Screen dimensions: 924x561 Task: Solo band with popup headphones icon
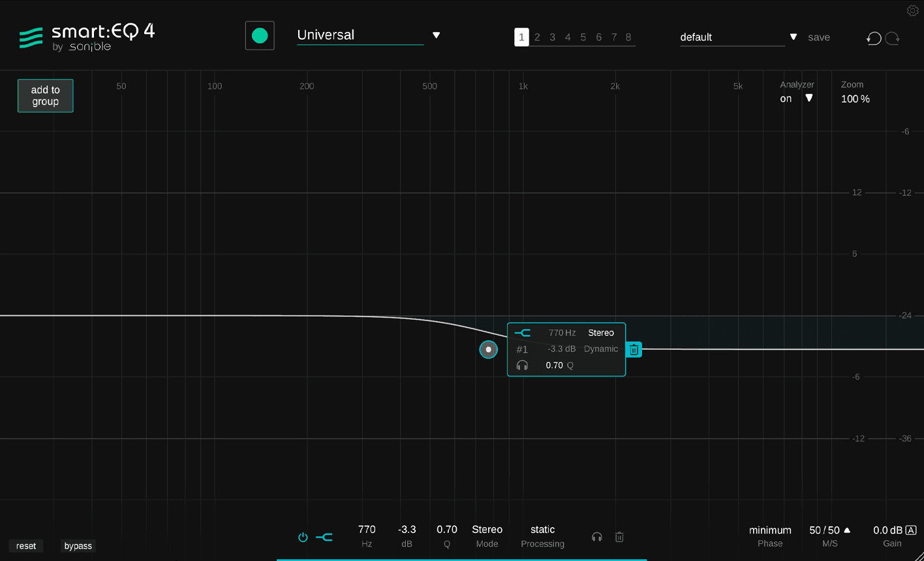(522, 365)
